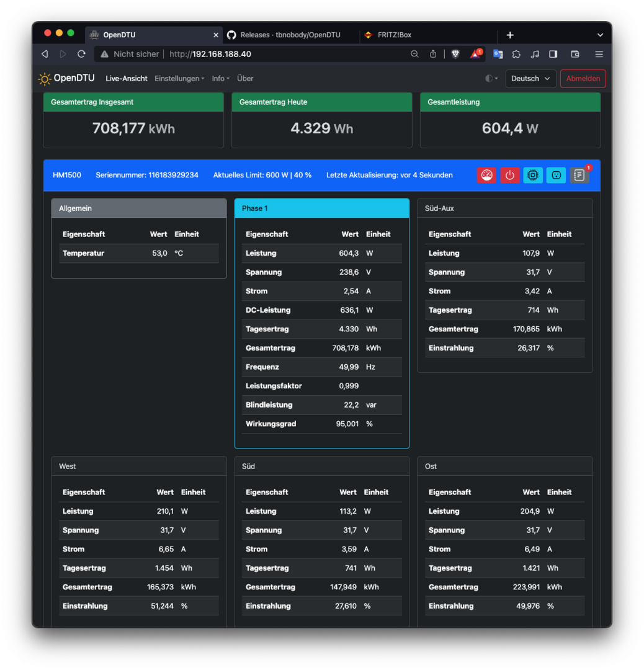The height and width of the screenshot is (670, 644).
Task: Click the red power on/off icon button
Action: pos(509,175)
